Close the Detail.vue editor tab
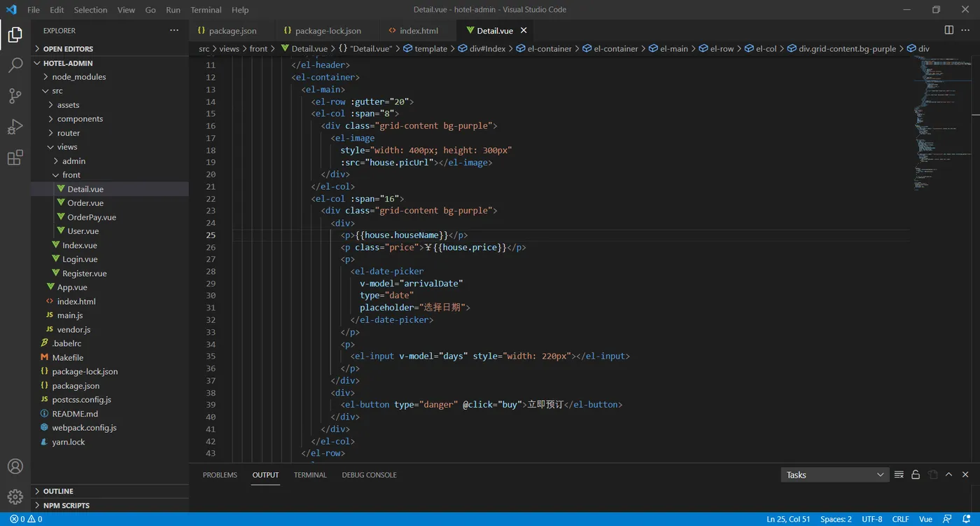This screenshot has width=980, height=526. pos(523,30)
